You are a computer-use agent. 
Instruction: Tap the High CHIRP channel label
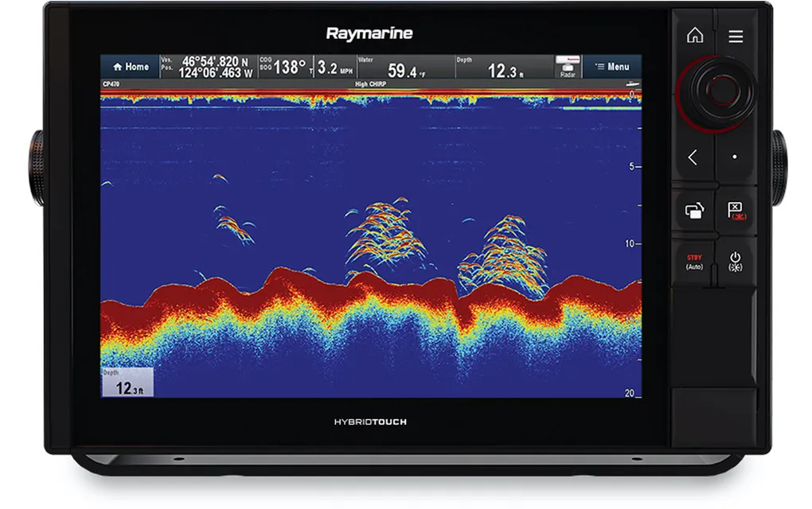pyautogui.click(x=372, y=84)
